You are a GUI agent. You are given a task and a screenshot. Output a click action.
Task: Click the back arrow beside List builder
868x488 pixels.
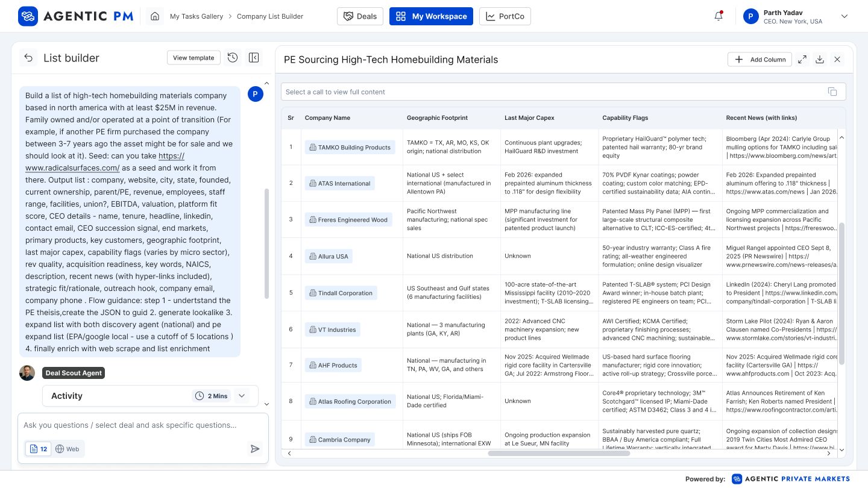(x=28, y=58)
